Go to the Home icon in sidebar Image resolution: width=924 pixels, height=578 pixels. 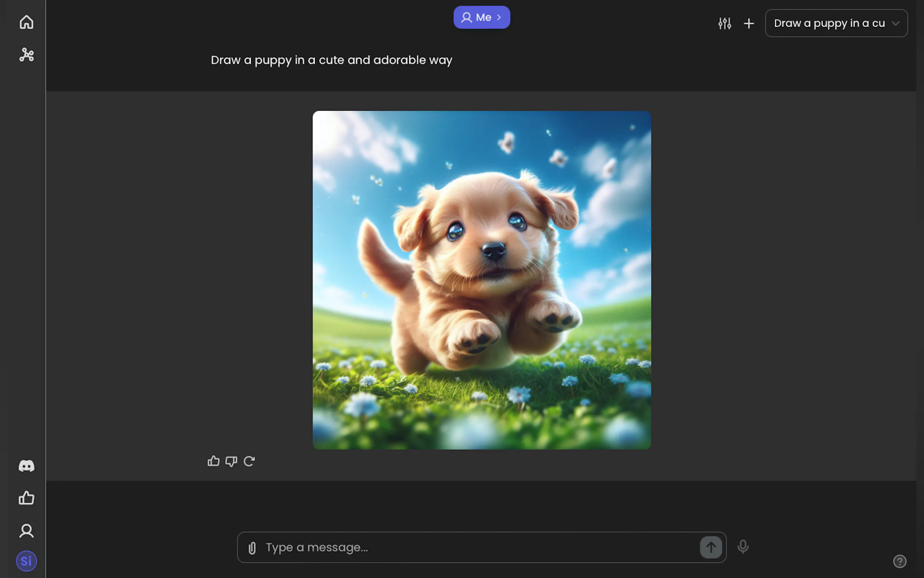click(x=26, y=22)
